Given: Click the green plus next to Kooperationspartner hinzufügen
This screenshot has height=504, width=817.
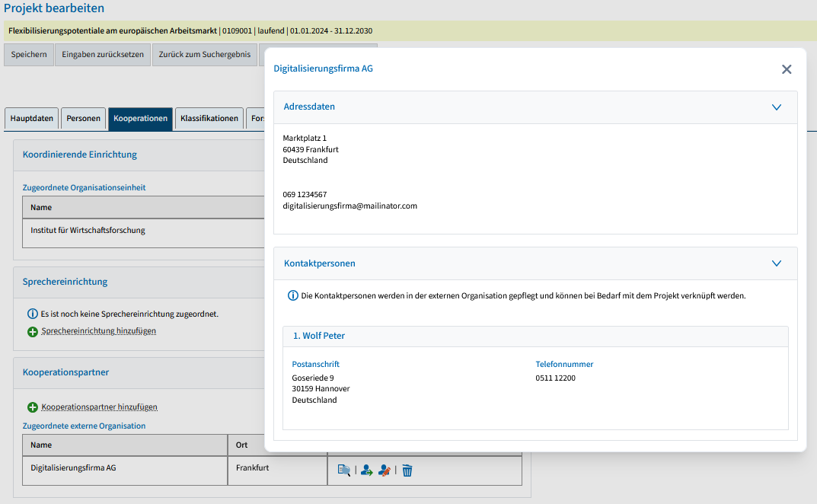Looking at the screenshot, I should point(33,407).
